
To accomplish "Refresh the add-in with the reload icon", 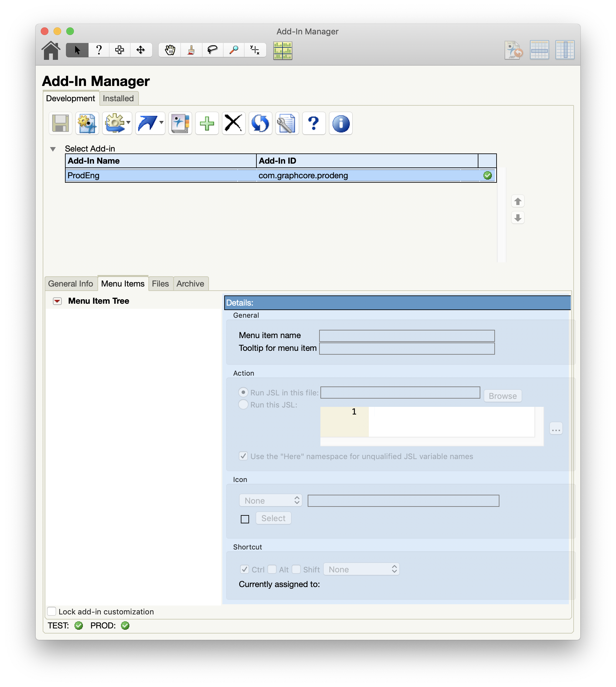I will pyautogui.click(x=260, y=124).
